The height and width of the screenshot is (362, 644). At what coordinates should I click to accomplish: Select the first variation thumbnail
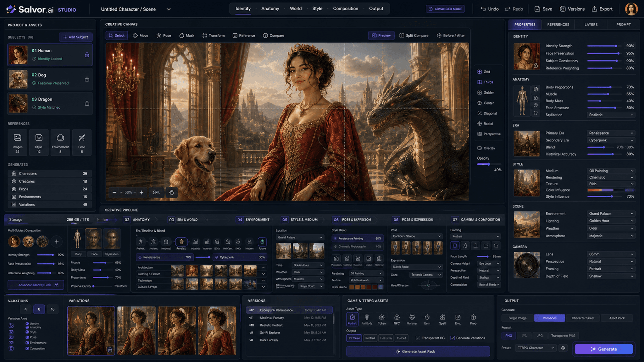click(91, 331)
